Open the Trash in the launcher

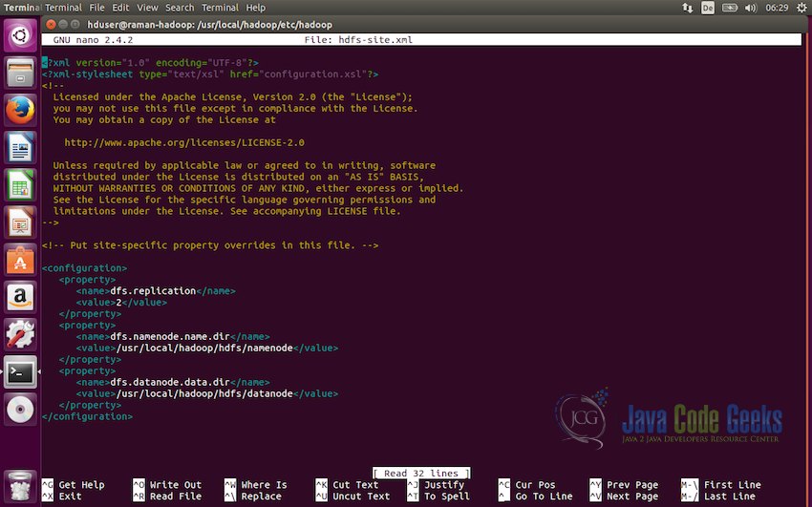click(20, 487)
